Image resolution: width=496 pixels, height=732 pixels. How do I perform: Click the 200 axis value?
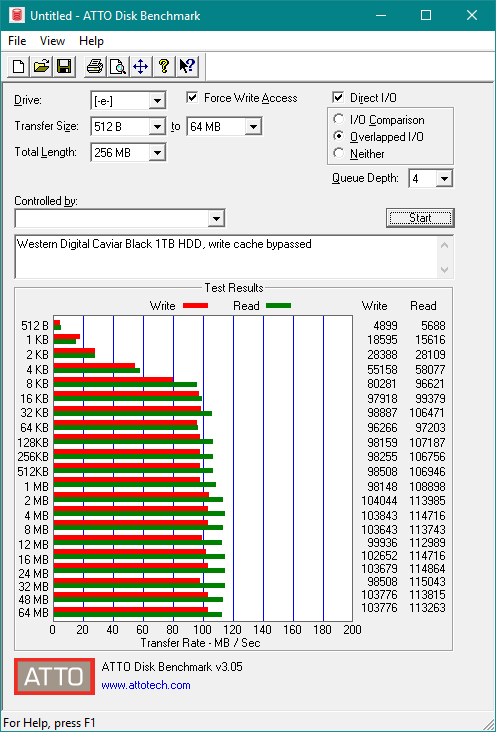coord(352,630)
